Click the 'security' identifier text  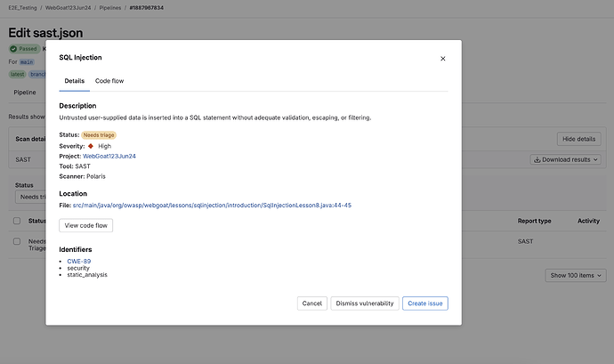[x=78, y=268]
